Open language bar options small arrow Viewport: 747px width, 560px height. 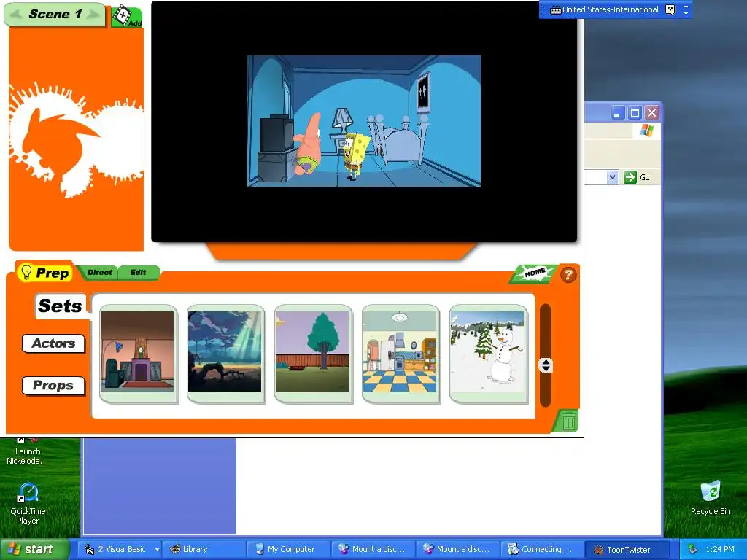click(686, 13)
